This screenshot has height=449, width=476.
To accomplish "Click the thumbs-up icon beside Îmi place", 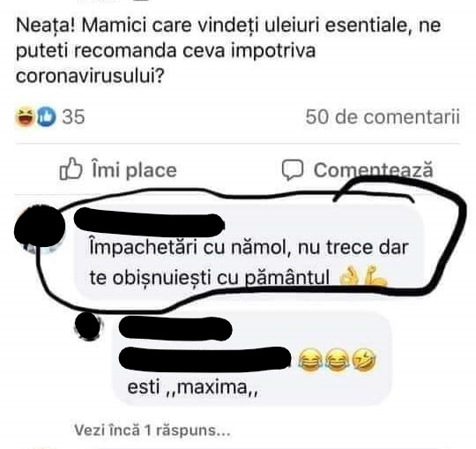I will tap(71, 168).
